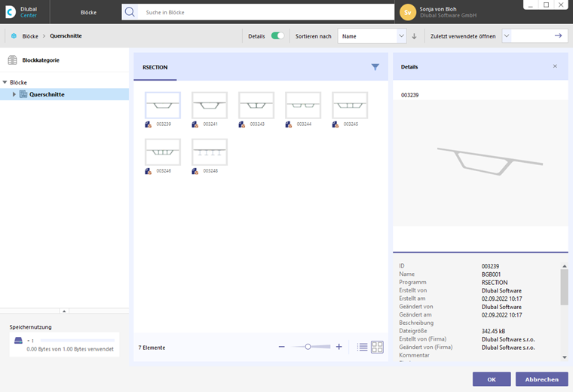
Task: Collapse the Blöcke tree root
Action: [x=5, y=82]
